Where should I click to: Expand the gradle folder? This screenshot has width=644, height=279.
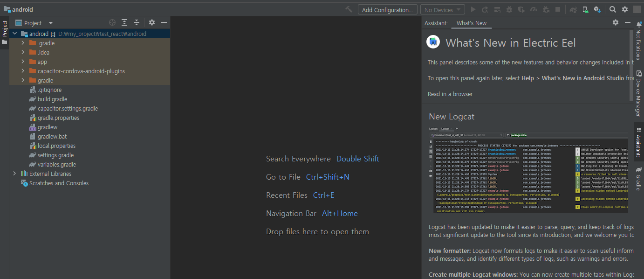click(23, 80)
